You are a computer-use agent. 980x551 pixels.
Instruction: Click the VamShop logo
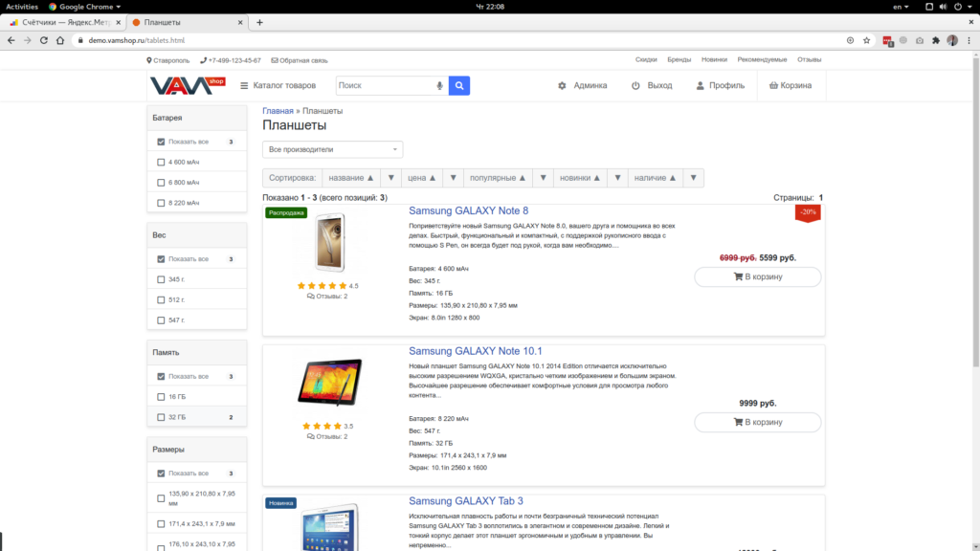click(x=188, y=85)
